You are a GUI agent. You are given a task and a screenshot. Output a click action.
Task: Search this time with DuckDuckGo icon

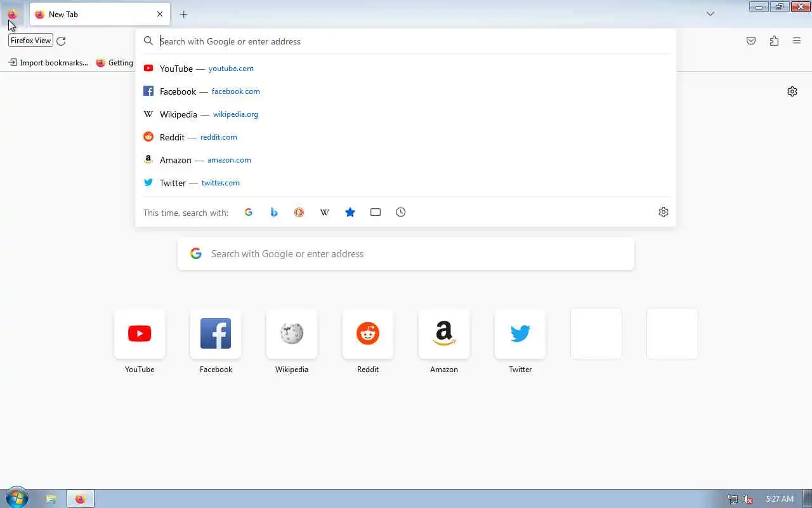pos(299,212)
